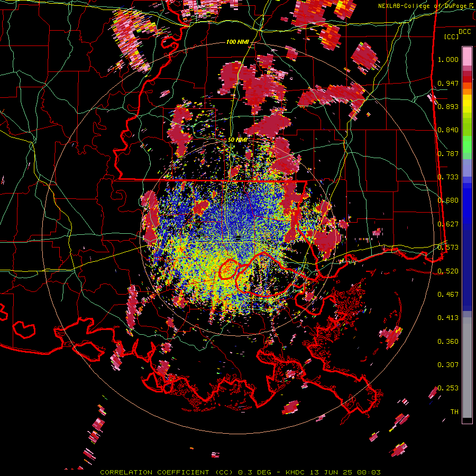The image size is (476, 476).
Task: Click the CORRELATION COEFFICIENT (CC) product title
Action: tap(167, 472)
